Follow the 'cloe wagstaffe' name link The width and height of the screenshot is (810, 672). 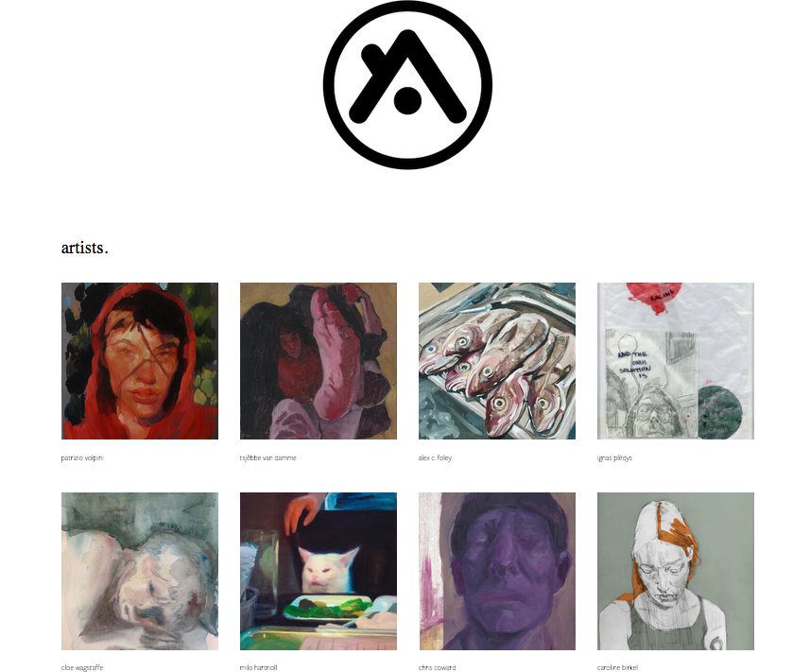tap(81, 667)
